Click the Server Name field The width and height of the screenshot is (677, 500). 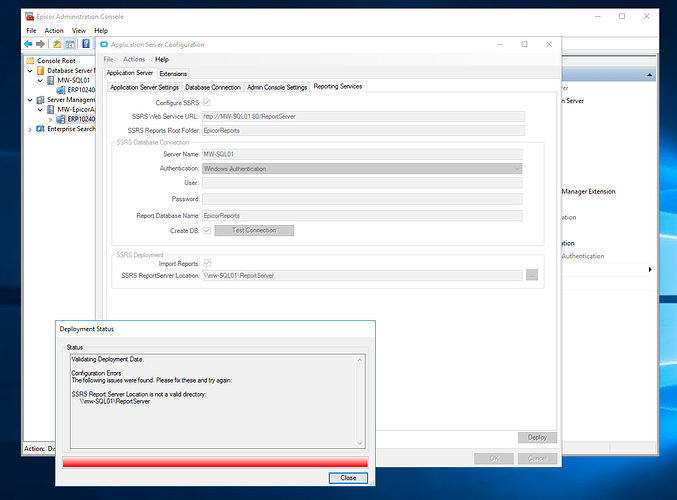362,154
